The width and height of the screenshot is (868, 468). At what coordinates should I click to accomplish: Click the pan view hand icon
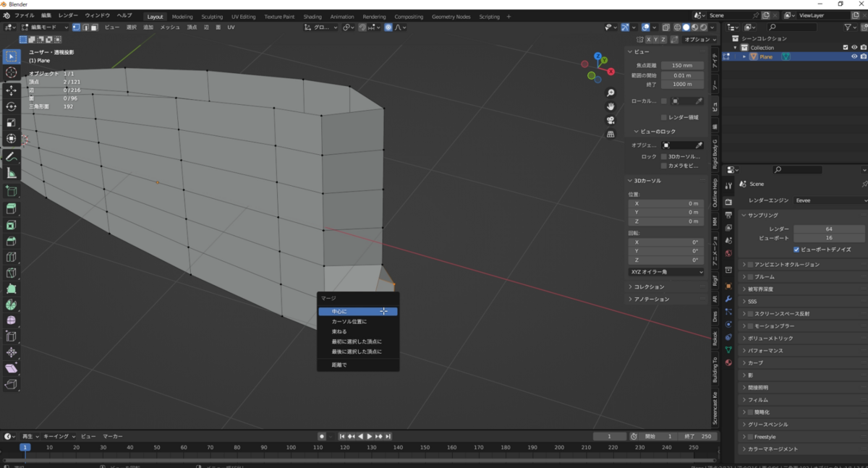[611, 106]
